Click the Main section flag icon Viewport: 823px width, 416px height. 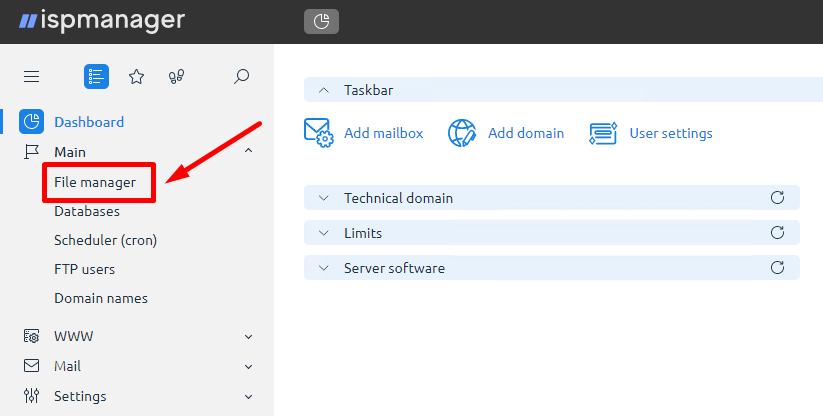click(31, 152)
